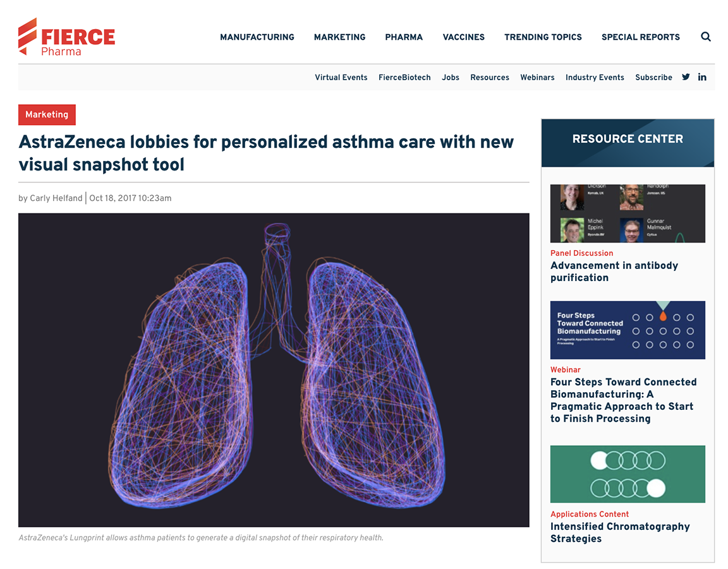
Task: Click the lungs article image
Action: point(274,369)
